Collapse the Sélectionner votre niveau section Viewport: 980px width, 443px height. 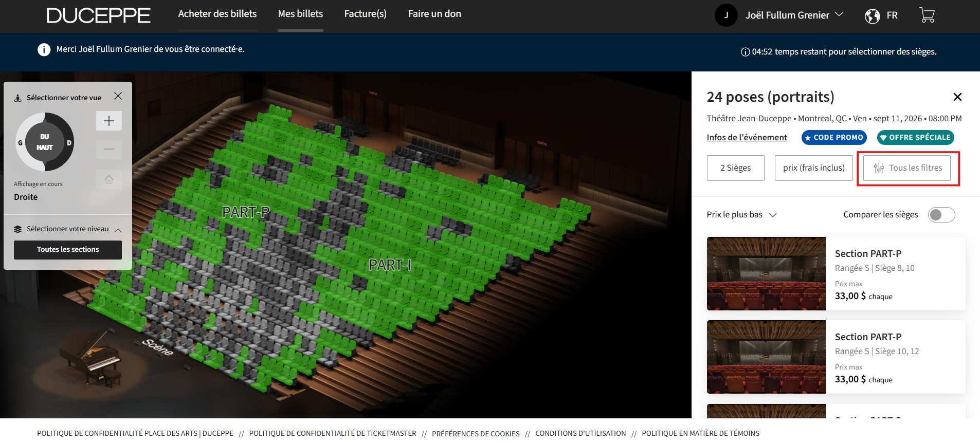[118, 230]
